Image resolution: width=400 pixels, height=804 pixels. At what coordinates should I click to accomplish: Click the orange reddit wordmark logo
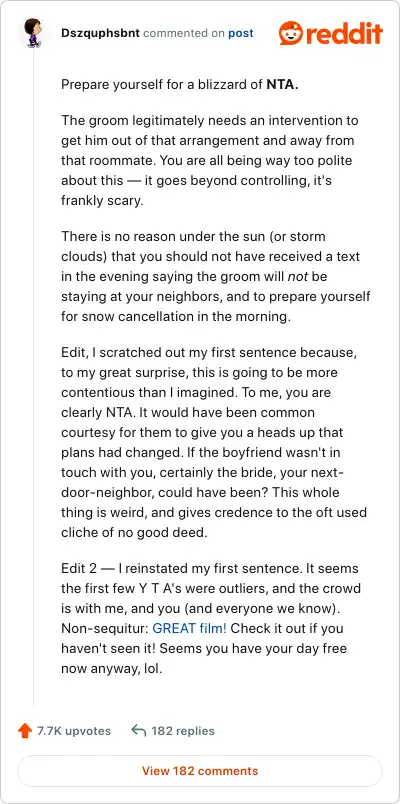point(344,33)
